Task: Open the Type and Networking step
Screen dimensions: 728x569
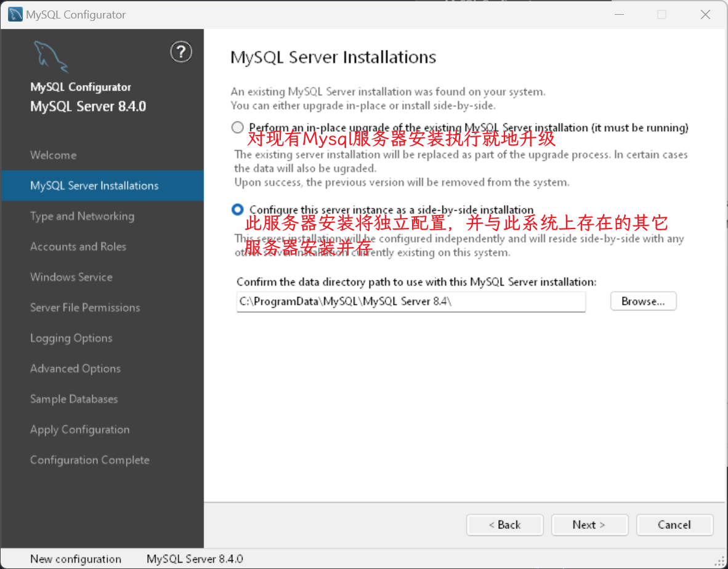Action: (82, 216)
